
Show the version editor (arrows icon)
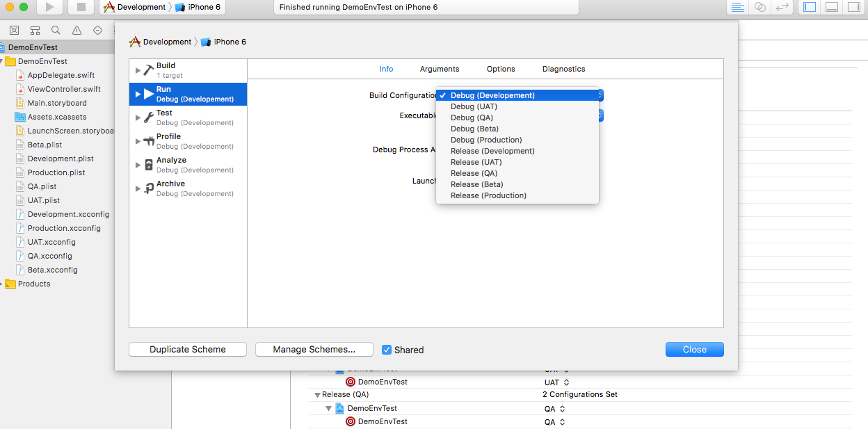782,7
